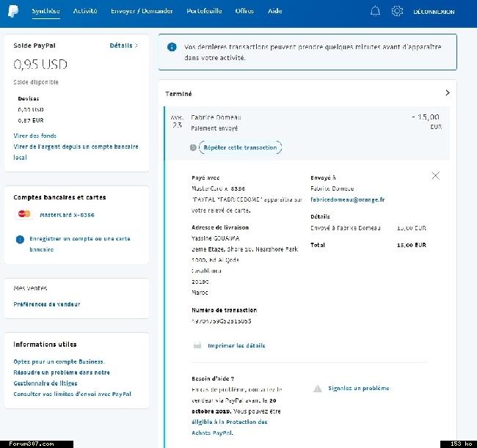Click the PayPal logo icon
The image size is (477, 448).
click(x=12, y=11)
